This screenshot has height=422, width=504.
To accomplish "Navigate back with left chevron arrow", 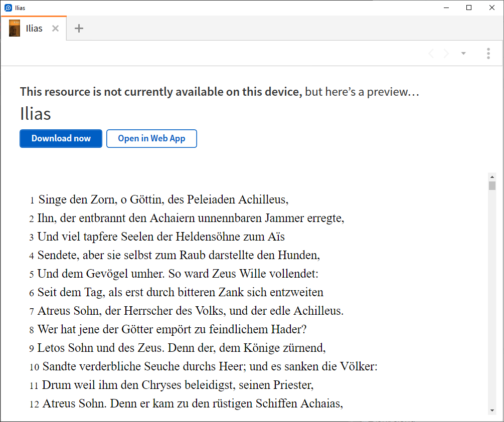I will coord(431,53).
